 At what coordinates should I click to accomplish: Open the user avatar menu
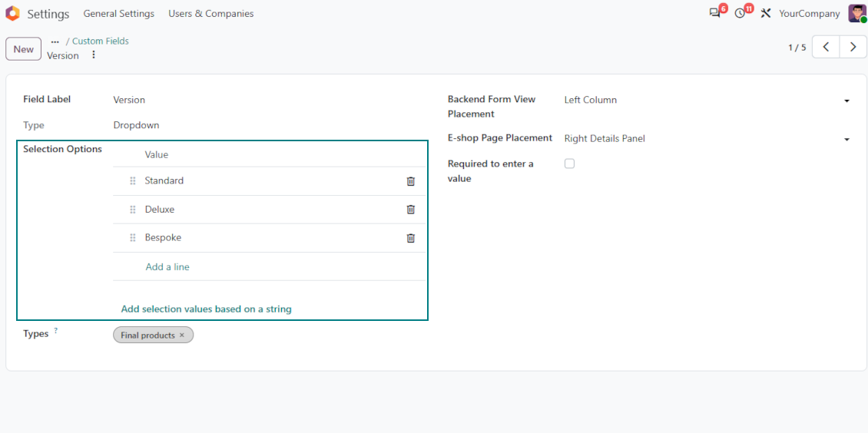(x=857, y=13)
